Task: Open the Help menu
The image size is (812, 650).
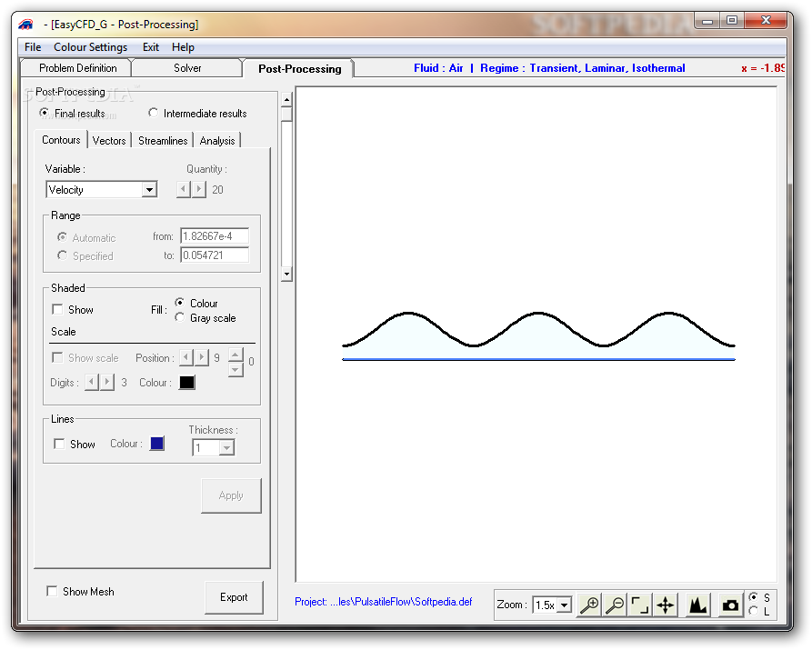Action: point(183,47)
